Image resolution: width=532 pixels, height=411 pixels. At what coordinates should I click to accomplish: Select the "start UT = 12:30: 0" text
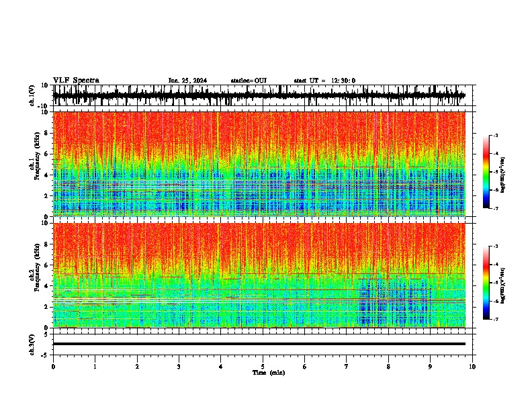pos(324,81)
